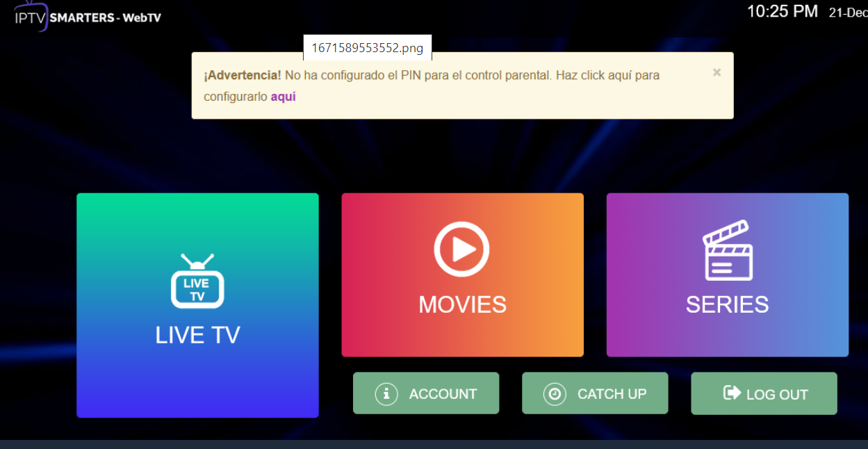
Task: Open the CATCH UP button label
Action: pos(612,394)
